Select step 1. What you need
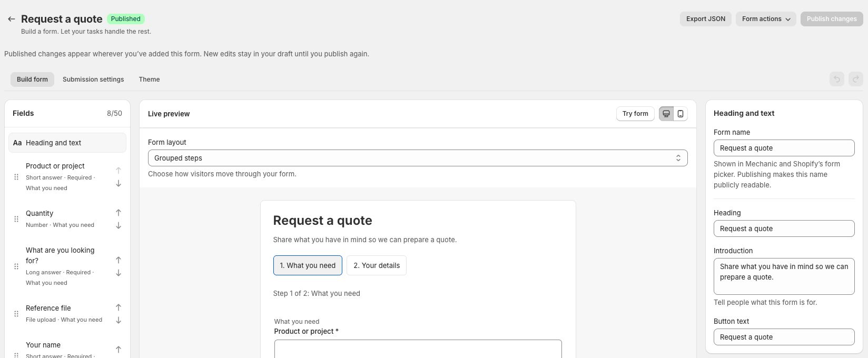Screen dimensions: 868x358 [308, 265]
